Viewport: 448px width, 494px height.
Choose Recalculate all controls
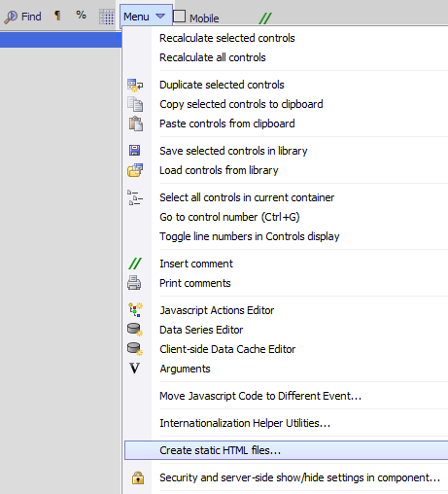[213, 57]
